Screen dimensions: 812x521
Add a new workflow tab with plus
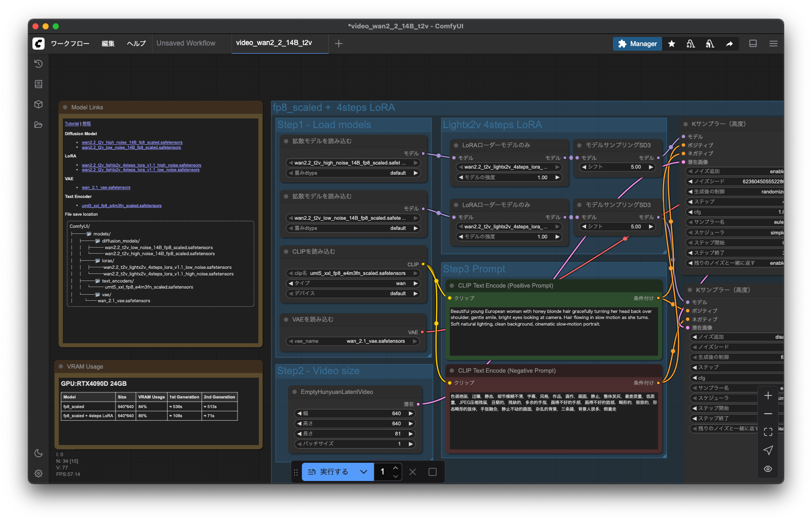click(339, 44)
